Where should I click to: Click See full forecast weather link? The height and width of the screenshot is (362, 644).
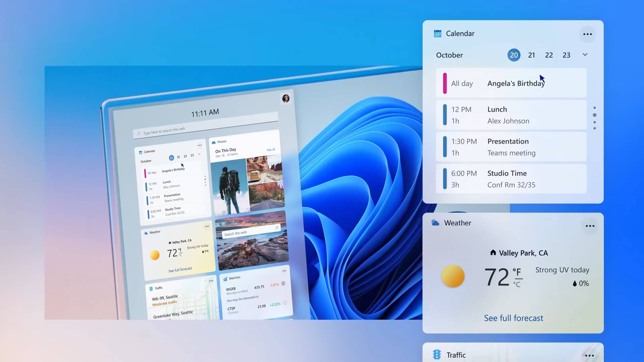[x=514, y=317]
